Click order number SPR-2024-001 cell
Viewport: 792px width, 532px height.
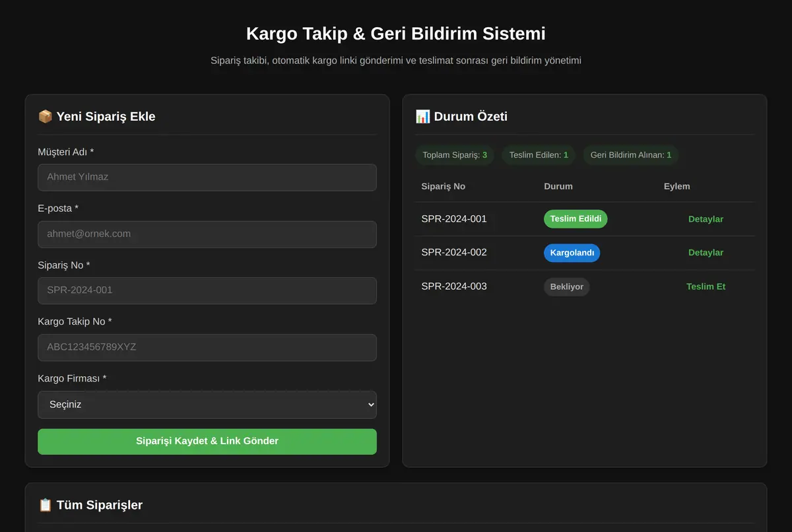[x=454, y=219]
